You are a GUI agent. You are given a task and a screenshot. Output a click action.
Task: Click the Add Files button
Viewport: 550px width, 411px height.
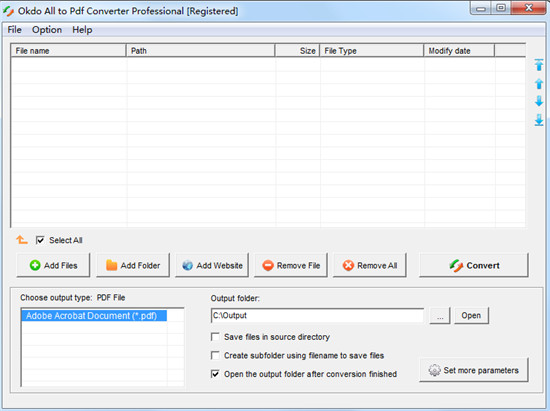coord(53,265)
